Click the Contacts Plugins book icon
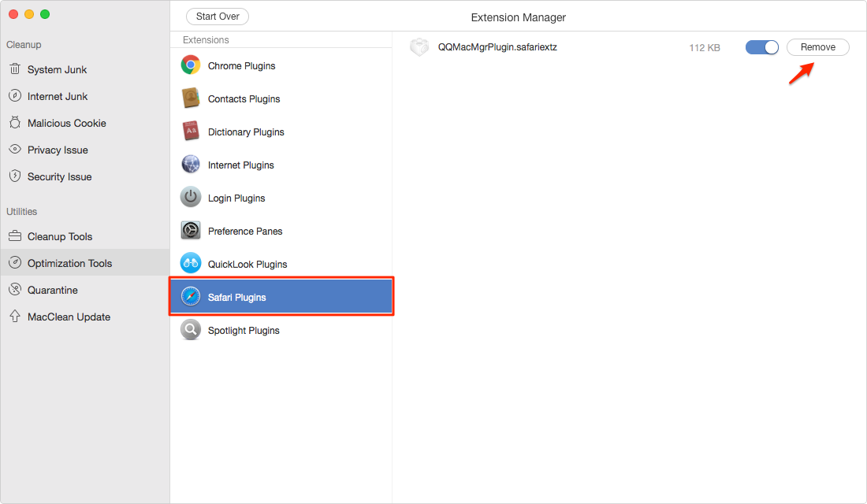The height and width of the screenshot is (504, 867). tap(191, 98)
